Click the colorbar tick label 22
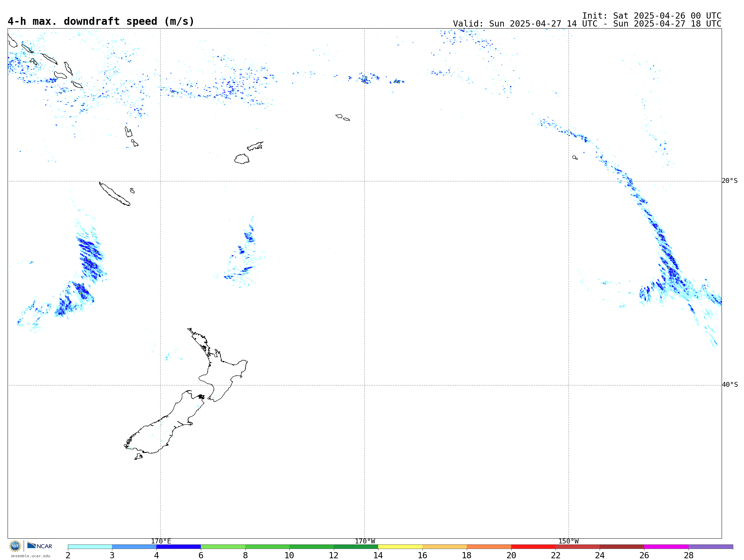744x560 pixels. (x=556, y=556)
